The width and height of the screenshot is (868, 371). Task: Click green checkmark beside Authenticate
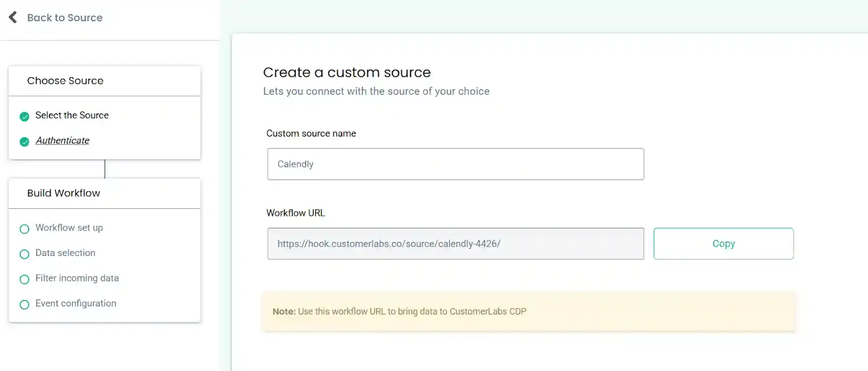[24, 142]
